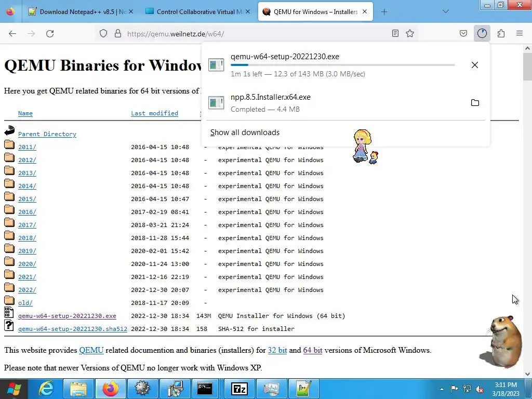This screenshot has width=532, height=399.
Task: Open the Parent Directory link
Action: 47,134
